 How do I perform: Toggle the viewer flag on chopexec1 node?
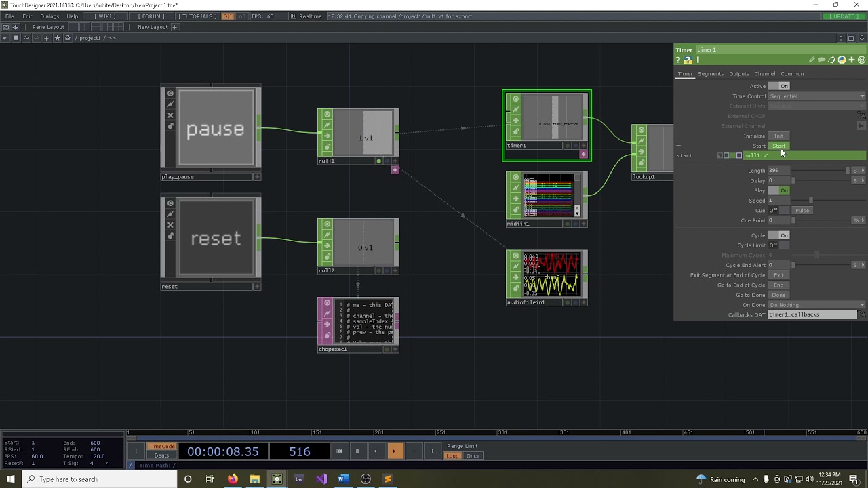pos(327,303)
